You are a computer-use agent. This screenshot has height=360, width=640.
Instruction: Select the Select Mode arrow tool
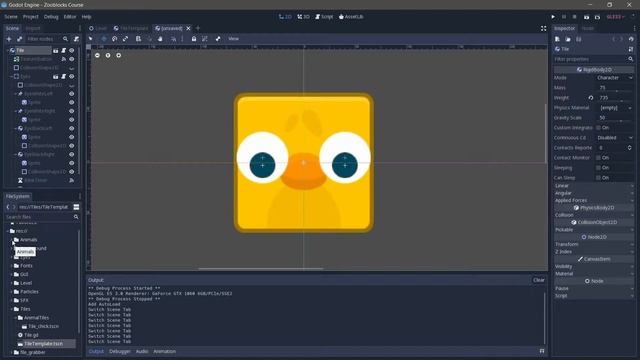(91, 39)
